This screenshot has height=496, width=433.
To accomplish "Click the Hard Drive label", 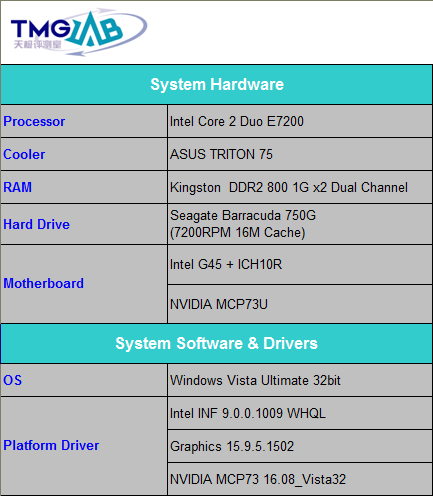I will click(36, 224).
